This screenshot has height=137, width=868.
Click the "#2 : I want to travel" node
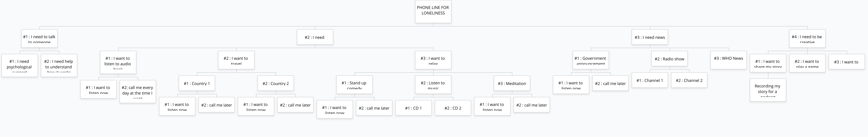click(x=236, y=60)
